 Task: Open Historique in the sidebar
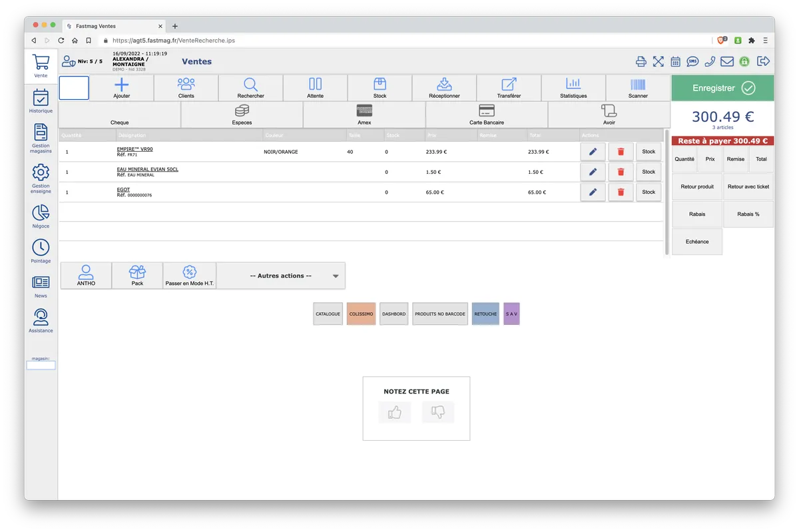pos(41,101)
